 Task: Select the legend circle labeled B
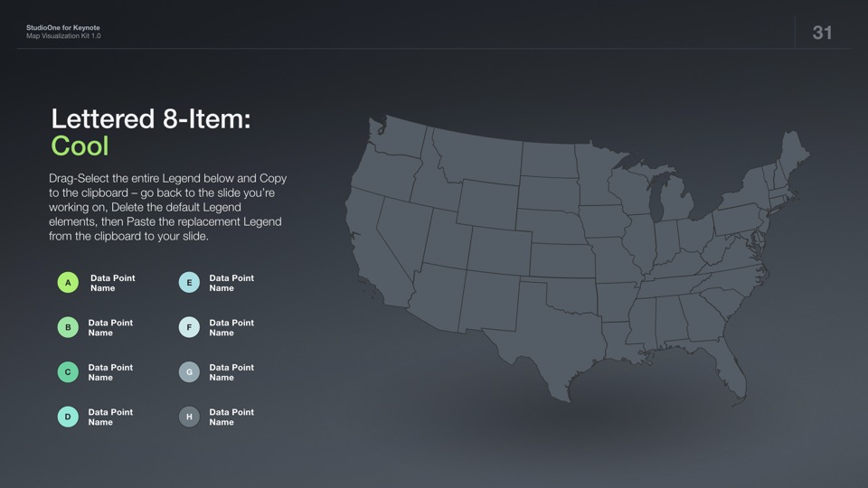(68, 327)
